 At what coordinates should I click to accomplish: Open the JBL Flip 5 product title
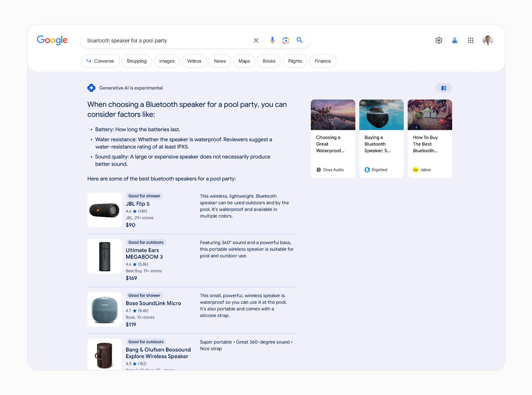click(137, 204)
